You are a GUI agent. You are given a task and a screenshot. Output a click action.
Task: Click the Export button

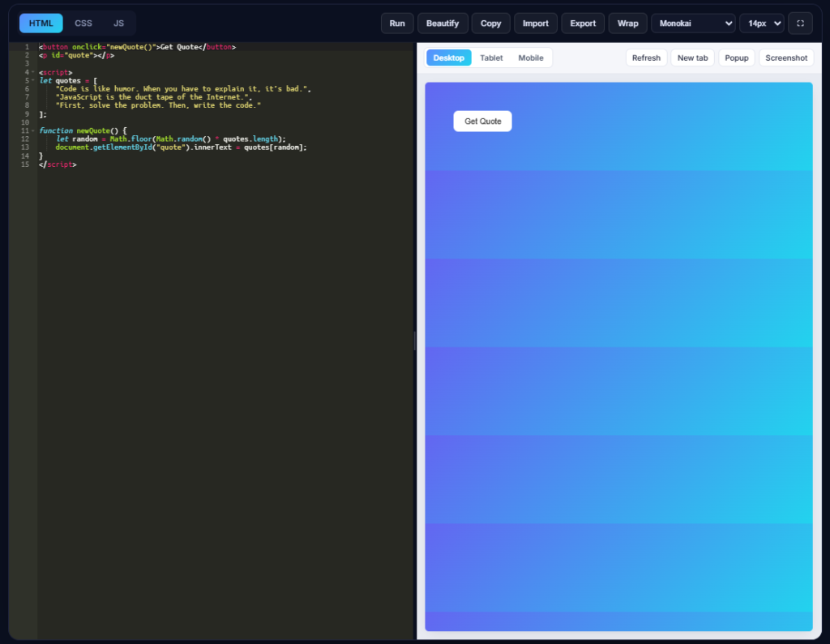coord(583,23)
